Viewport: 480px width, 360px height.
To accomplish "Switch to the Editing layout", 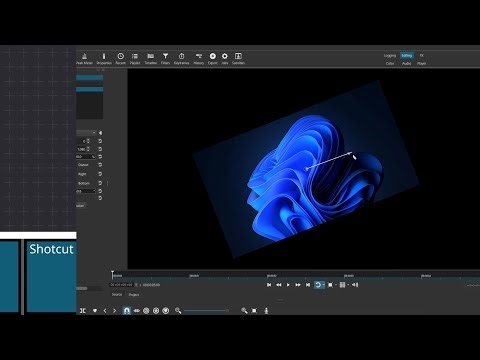I will pos(407,56).
